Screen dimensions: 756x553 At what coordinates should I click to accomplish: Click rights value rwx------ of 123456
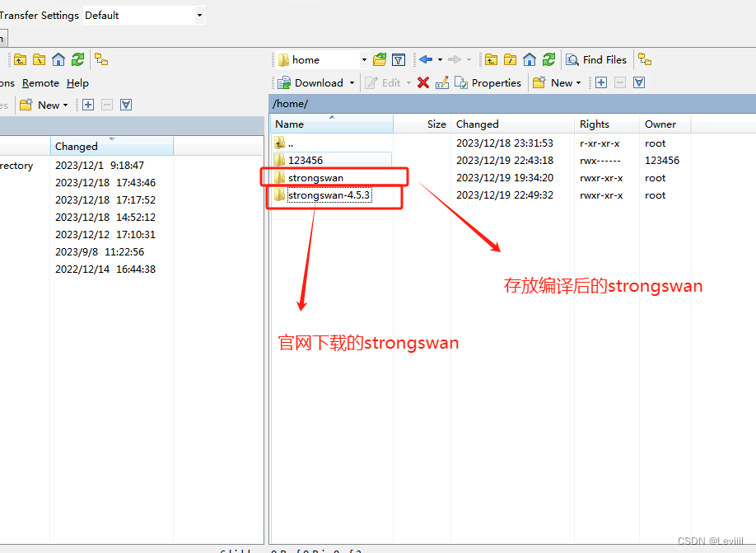(x=600, y=161)
